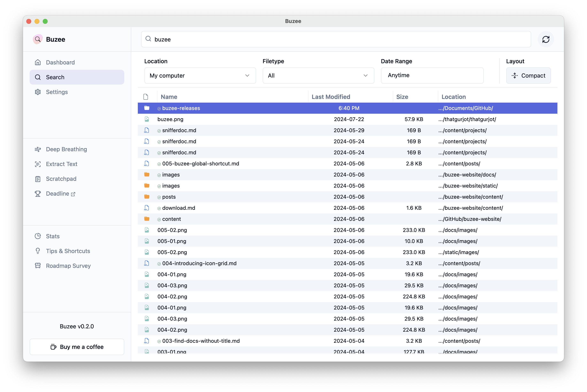
Task: Open the Location dropdown showing My computer
Action: pyautogui.click(x=200, y=76)
